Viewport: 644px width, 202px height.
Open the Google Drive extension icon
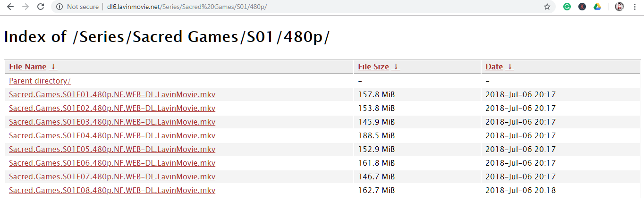597,7
